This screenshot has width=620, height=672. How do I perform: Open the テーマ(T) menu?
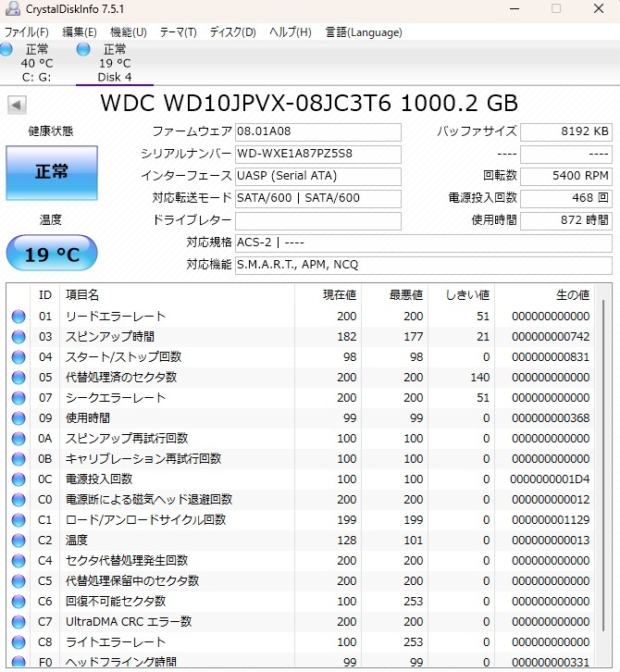point(178,32)
